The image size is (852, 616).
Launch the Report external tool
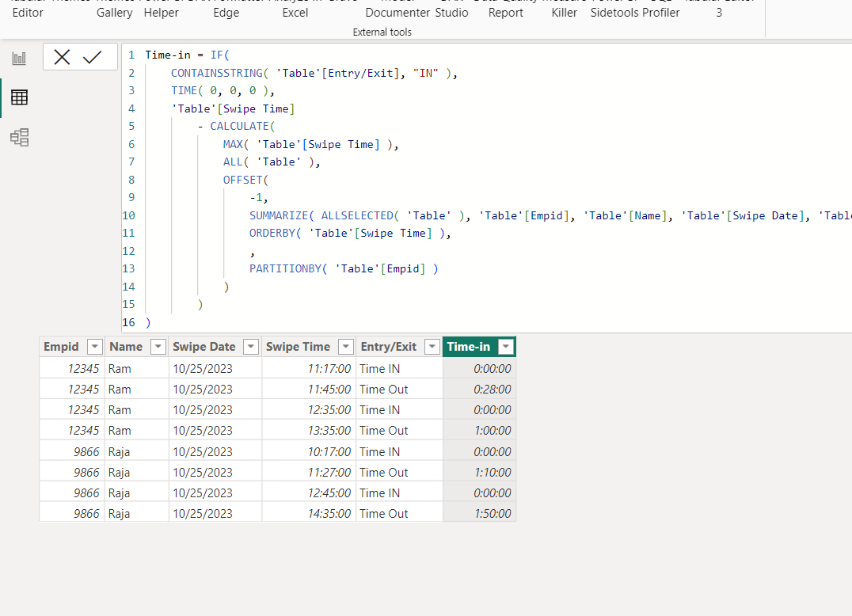(x=505, y=13)
